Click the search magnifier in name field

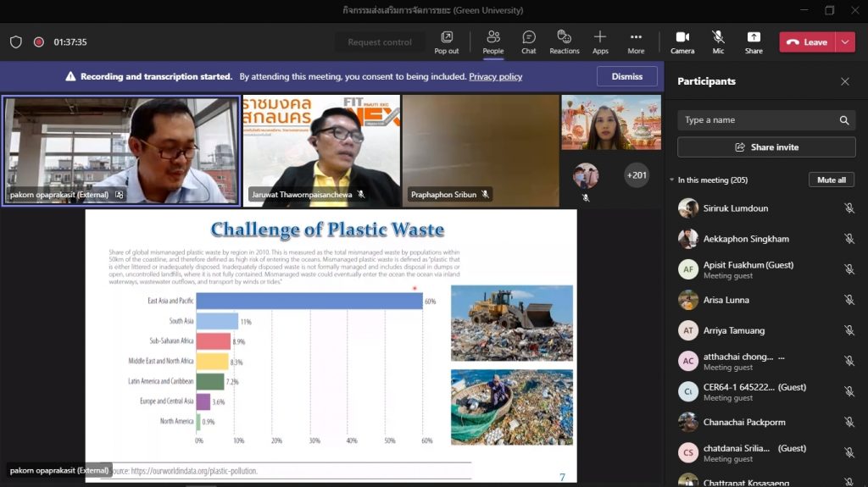844,120
